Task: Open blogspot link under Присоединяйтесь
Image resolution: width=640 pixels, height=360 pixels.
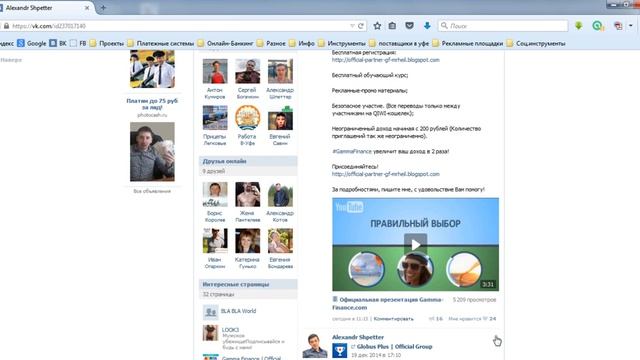Action: click(x=386, y=174)
